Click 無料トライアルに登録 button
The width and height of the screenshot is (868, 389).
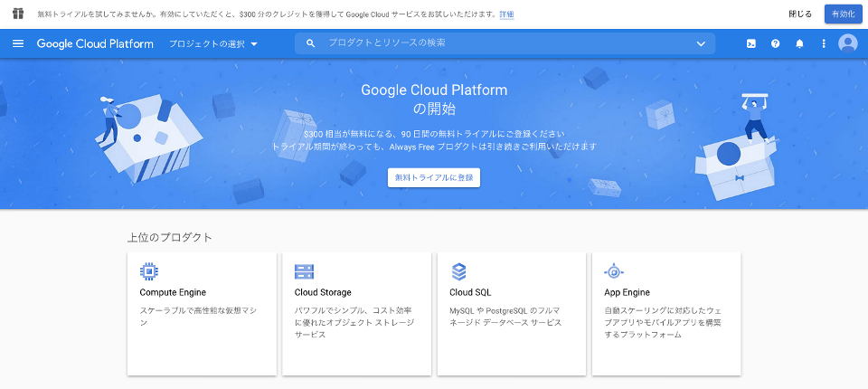coord(433,178)
